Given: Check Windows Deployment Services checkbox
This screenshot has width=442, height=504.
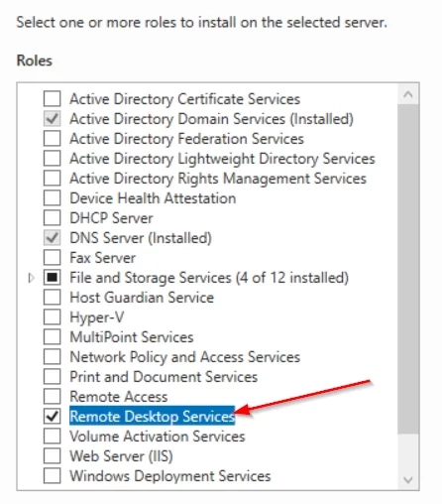Looking at the screenshot, I should 52,476.
